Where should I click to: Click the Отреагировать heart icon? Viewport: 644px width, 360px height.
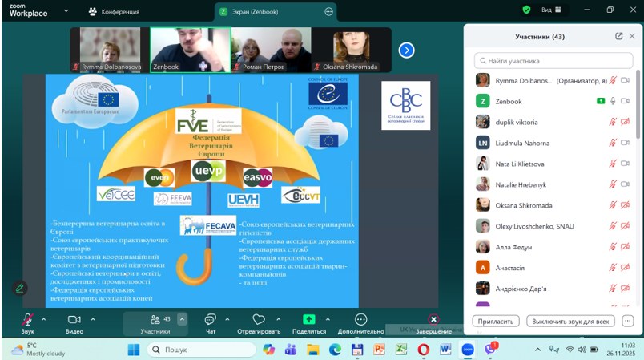[x=259, y=319]
